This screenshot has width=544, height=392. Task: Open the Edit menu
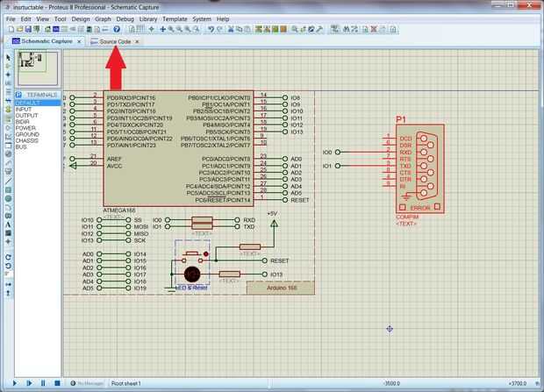pos(25,19)
